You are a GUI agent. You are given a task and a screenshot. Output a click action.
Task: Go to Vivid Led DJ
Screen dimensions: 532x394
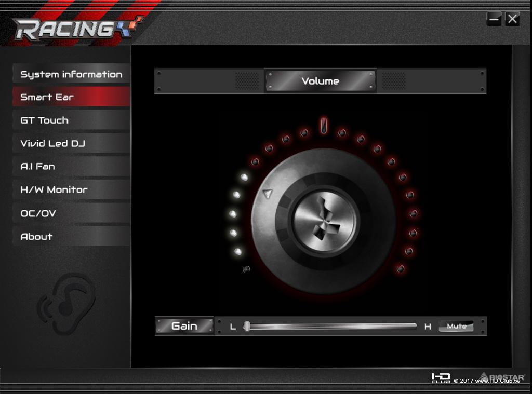click(x=71, y=143)
